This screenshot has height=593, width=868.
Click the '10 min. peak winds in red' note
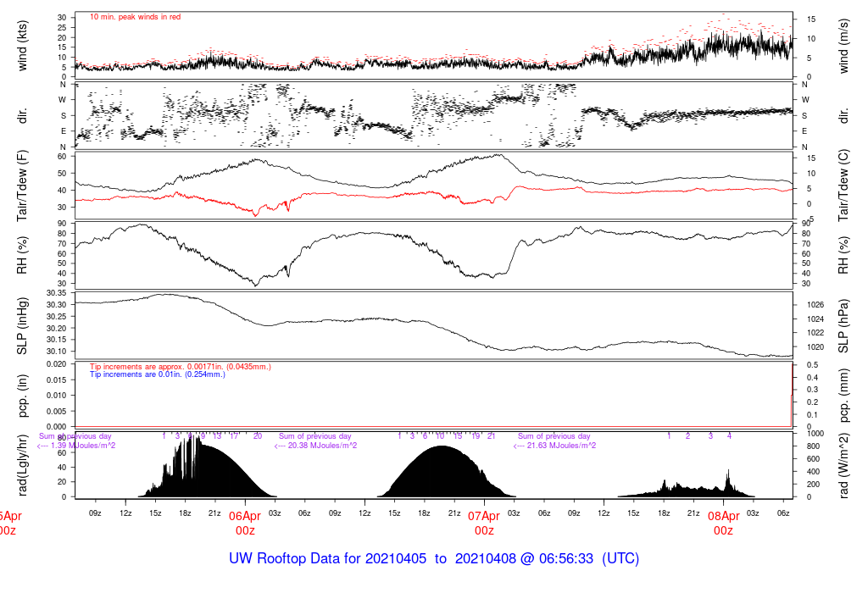click(x=135, y=17)
